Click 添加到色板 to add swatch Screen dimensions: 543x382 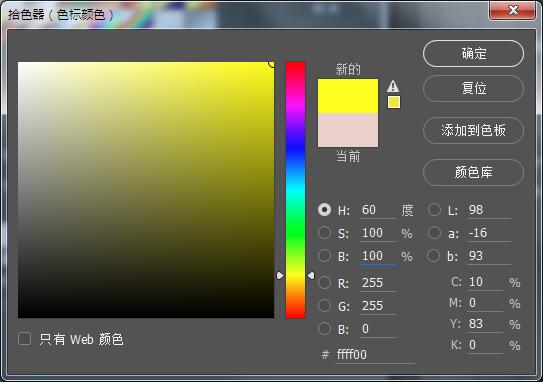click(473, 130)
